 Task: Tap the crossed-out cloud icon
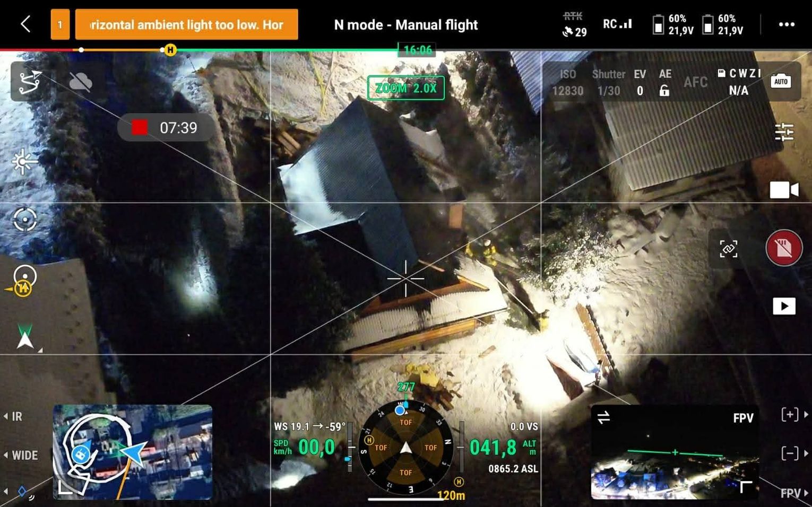81,82
